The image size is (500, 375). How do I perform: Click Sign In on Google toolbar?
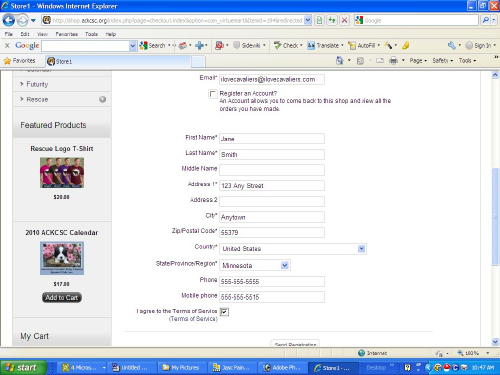[x=479, y=45]
